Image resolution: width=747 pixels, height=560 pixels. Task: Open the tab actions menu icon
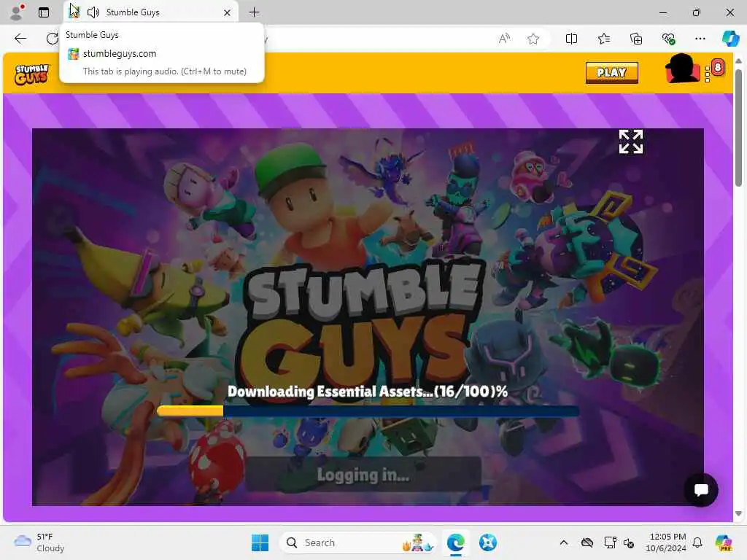(x=44, y=12)
